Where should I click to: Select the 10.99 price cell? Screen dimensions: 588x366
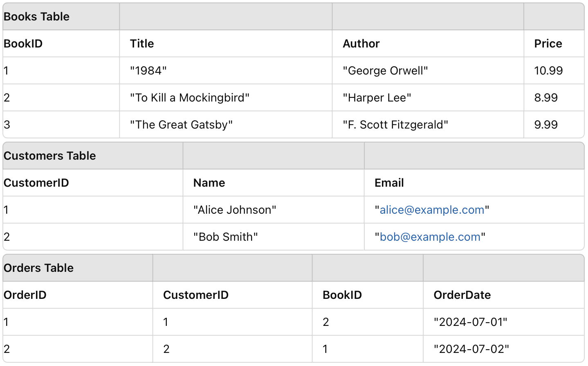click(x=548, y=71)
